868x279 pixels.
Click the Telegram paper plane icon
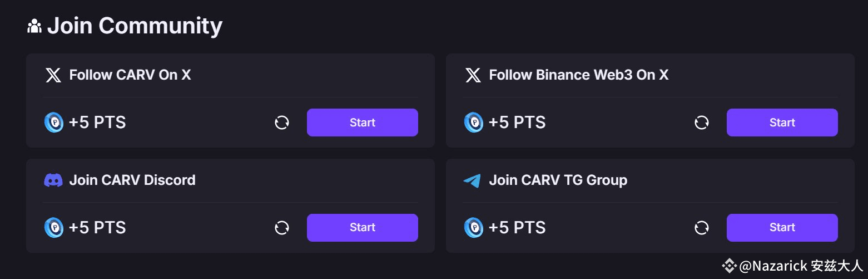[x=472, y=180]
